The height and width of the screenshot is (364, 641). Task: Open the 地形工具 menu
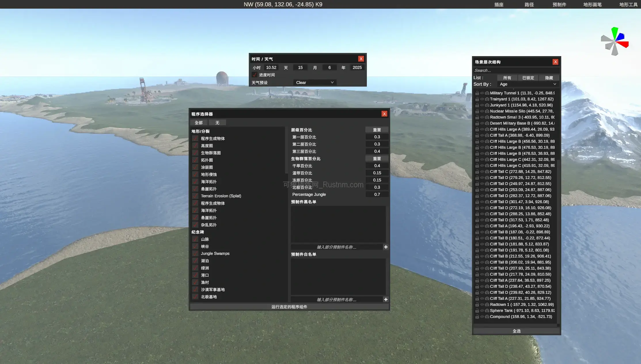tap(629, 4)
